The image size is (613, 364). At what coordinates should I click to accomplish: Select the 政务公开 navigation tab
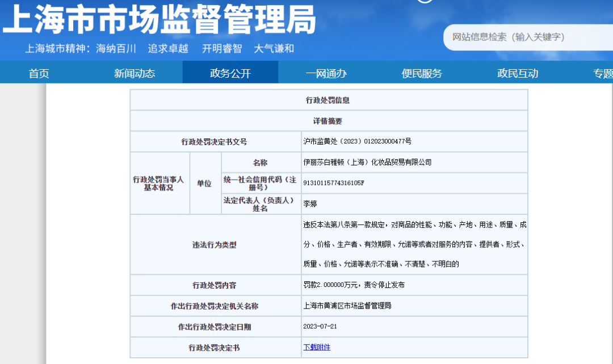pyautogui.click(x=230, y=73)
